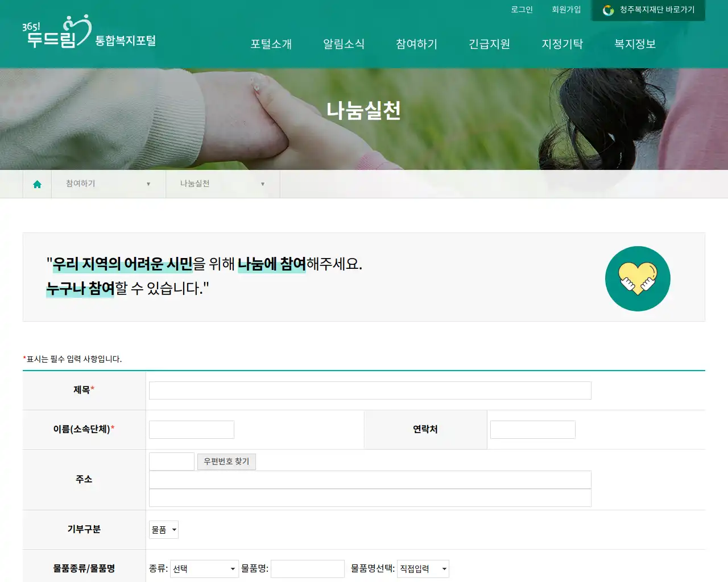Click the 로그인 link
This screenshot has width=728, height=582.
(522, 10)
